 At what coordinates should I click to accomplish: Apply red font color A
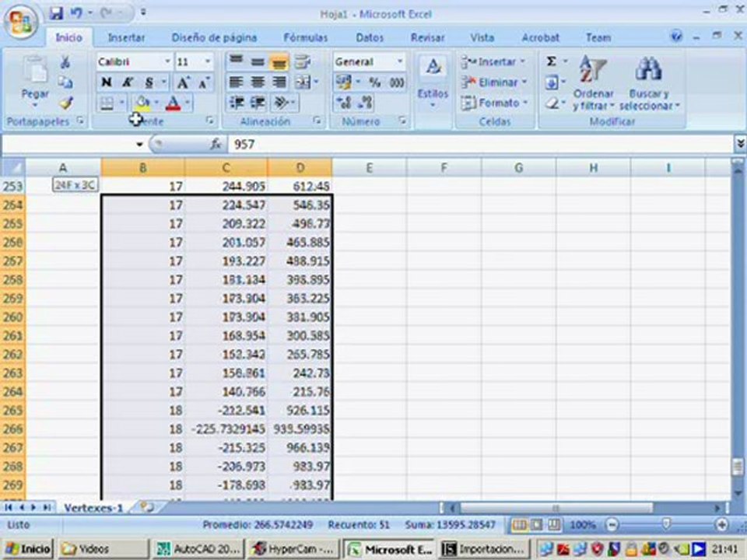(x=174, y=103)
